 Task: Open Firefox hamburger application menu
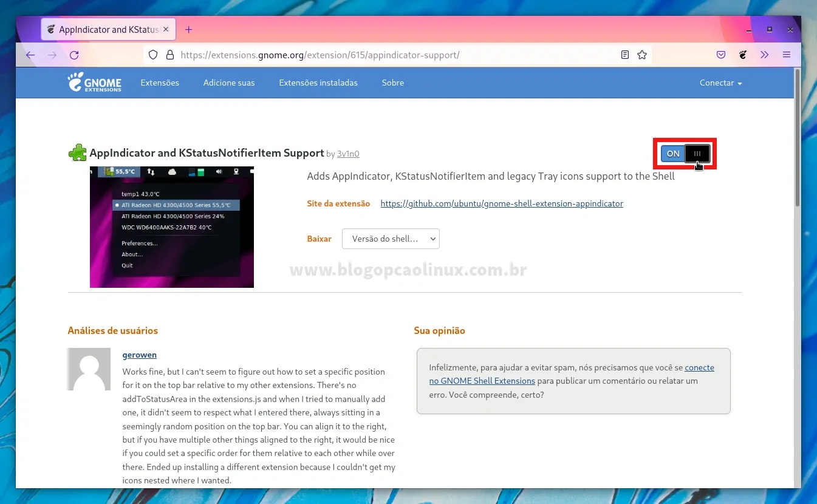(x=787, y=55)
